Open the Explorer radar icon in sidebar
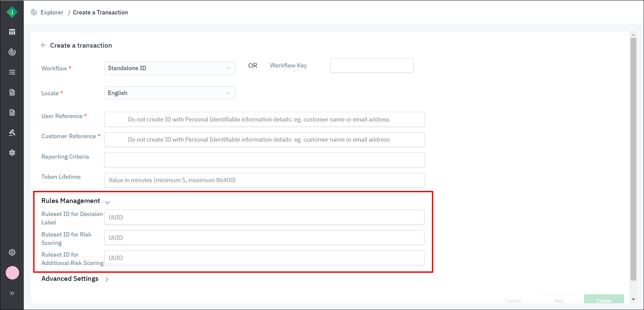 coord(12,52)
